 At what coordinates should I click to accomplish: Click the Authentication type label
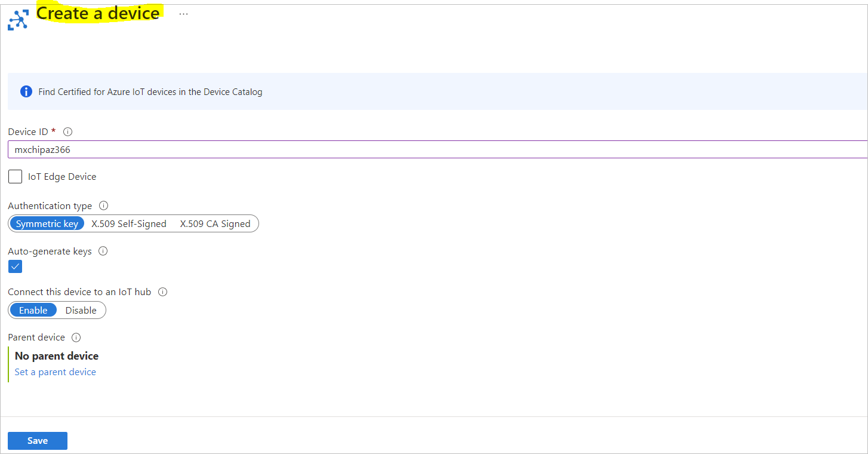click(x=50, y=206)
